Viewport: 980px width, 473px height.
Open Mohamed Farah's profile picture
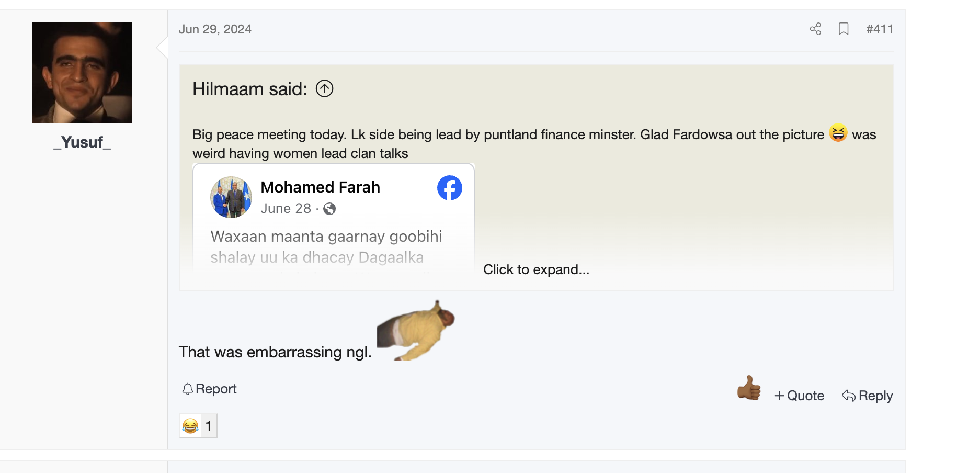(x=231, y=197)
